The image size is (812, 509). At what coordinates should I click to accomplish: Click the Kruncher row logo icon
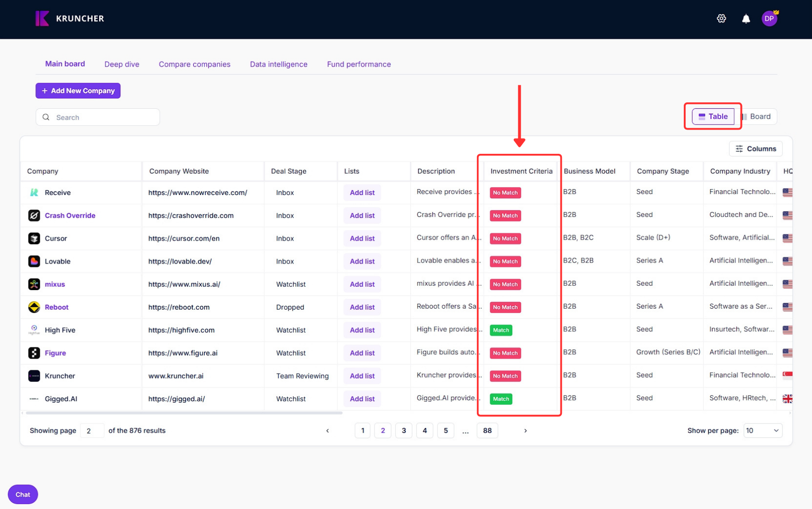click(x=34, y=376)
